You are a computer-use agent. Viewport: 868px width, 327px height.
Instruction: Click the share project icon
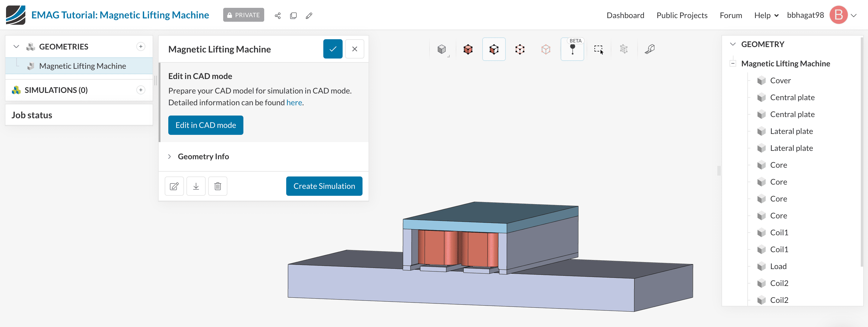277,15
